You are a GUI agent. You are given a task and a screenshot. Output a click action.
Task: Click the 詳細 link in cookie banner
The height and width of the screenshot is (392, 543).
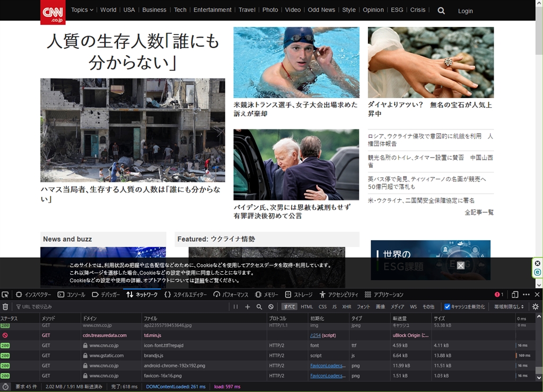(199, 281)
